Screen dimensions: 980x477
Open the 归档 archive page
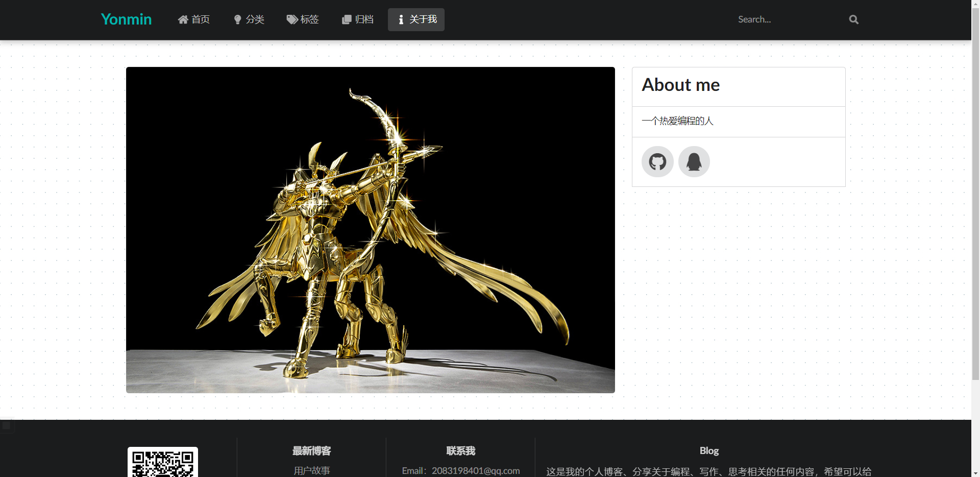click(357, 19)
